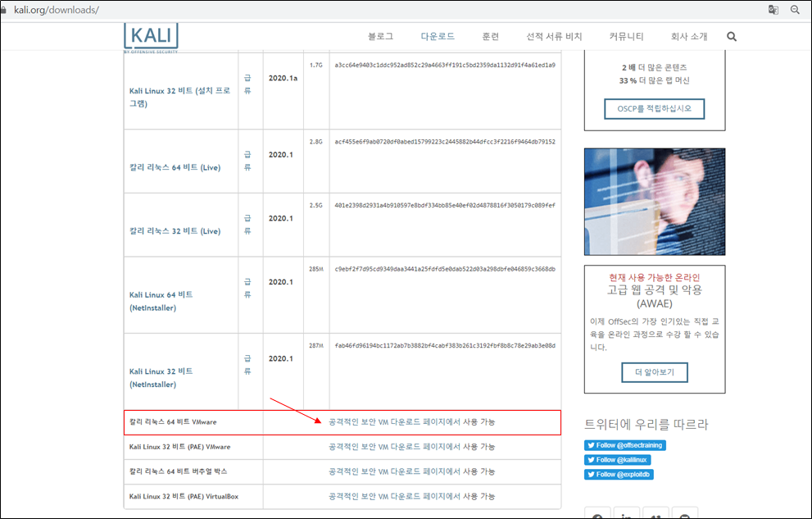Click torrent link for 64 비트 NetInstaller row
This screenshot has width=812, height=519.
point(247,288)
